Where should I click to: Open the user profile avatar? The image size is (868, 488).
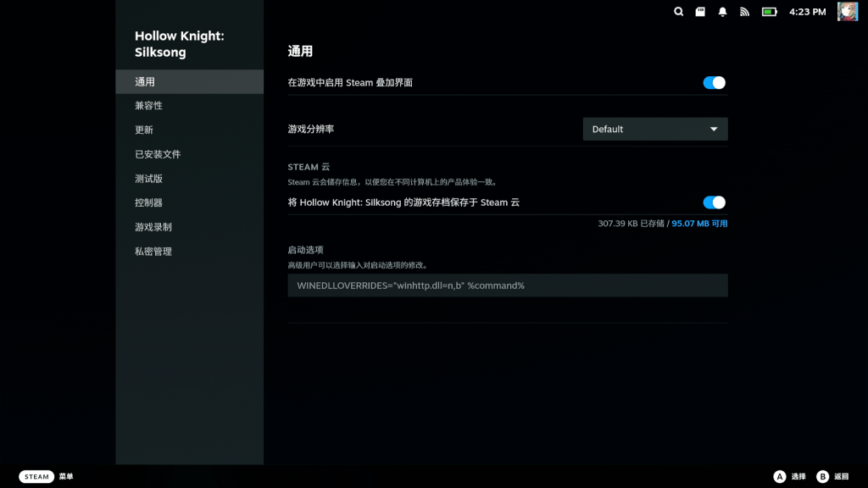coord(847,12)
